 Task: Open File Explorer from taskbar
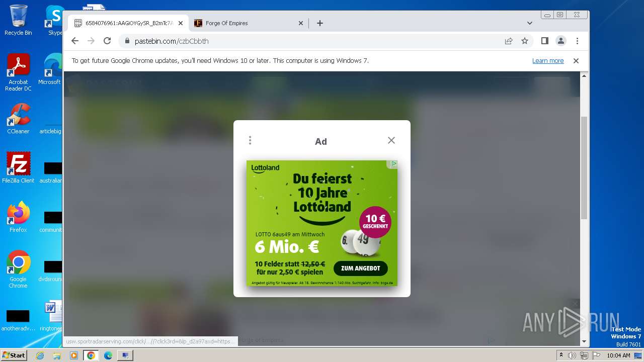[57, 355]
